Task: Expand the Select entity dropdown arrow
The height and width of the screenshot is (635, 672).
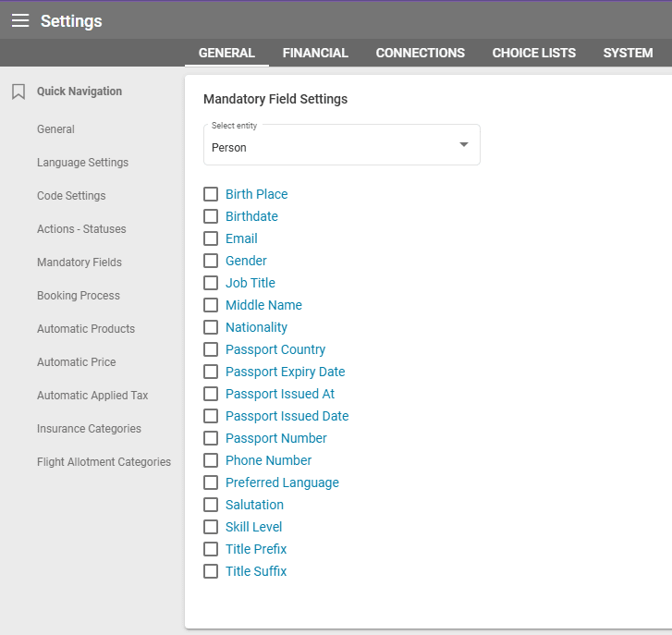Action: (x=464, y=145)
